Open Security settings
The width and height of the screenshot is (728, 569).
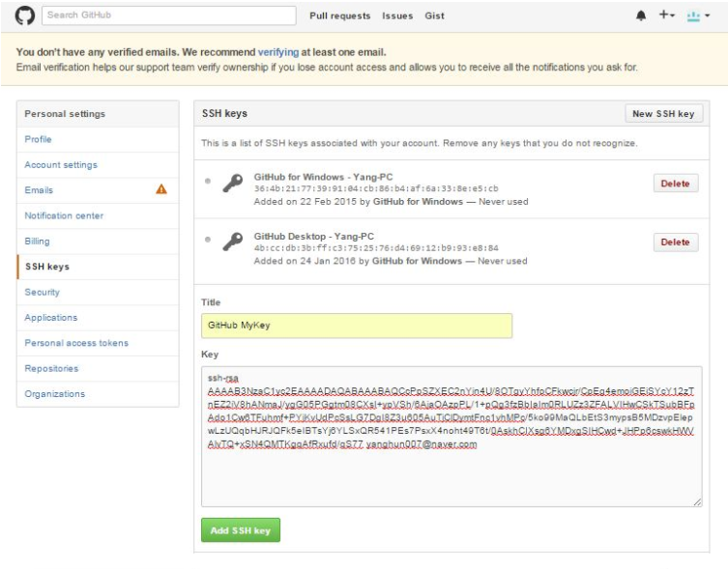pyautogui.click(x=43, y=292)
